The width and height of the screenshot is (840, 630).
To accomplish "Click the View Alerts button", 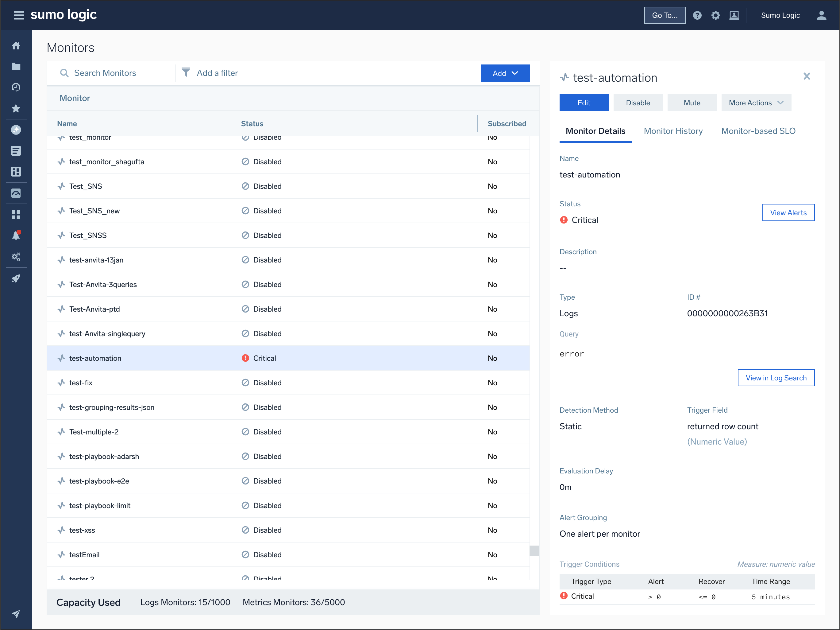I will pos(788,213).
